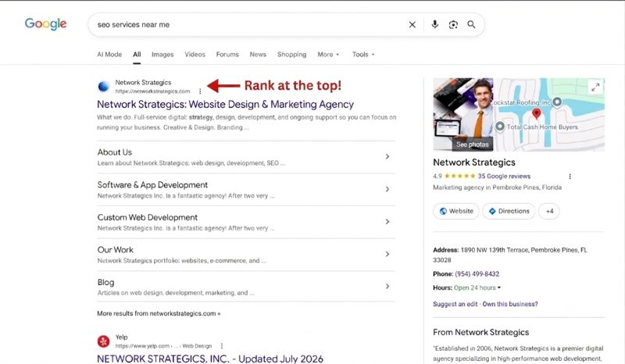Screen dimensions: 625x364
Task: Switch to the Images tab
Action: coord(162,54)
